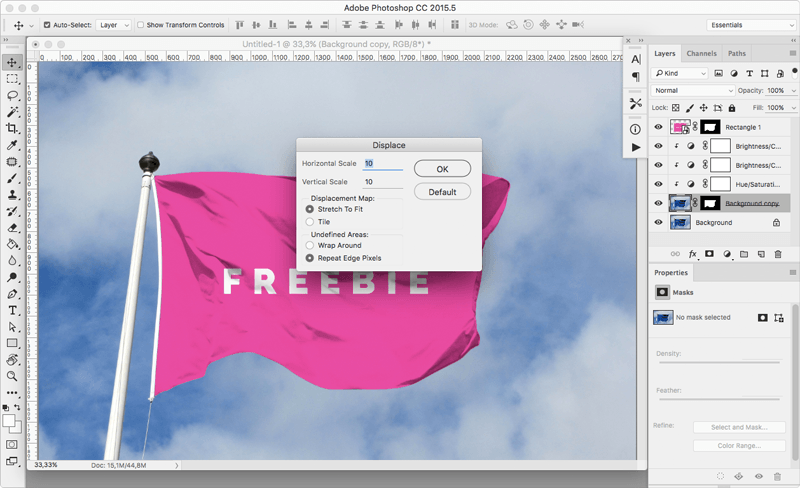Select the Tile radio button
Viewport: 800px width, 488px height.
309,221
